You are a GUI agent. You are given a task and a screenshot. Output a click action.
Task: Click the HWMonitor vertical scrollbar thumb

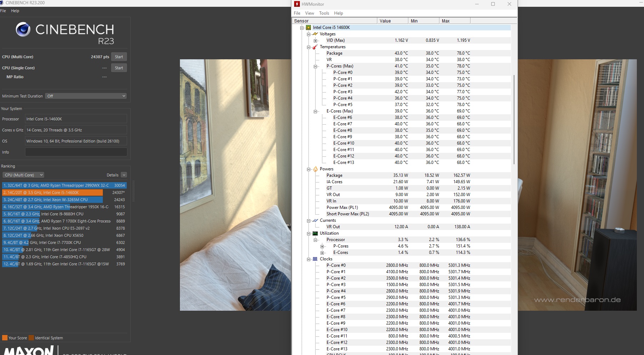(514, 120)
